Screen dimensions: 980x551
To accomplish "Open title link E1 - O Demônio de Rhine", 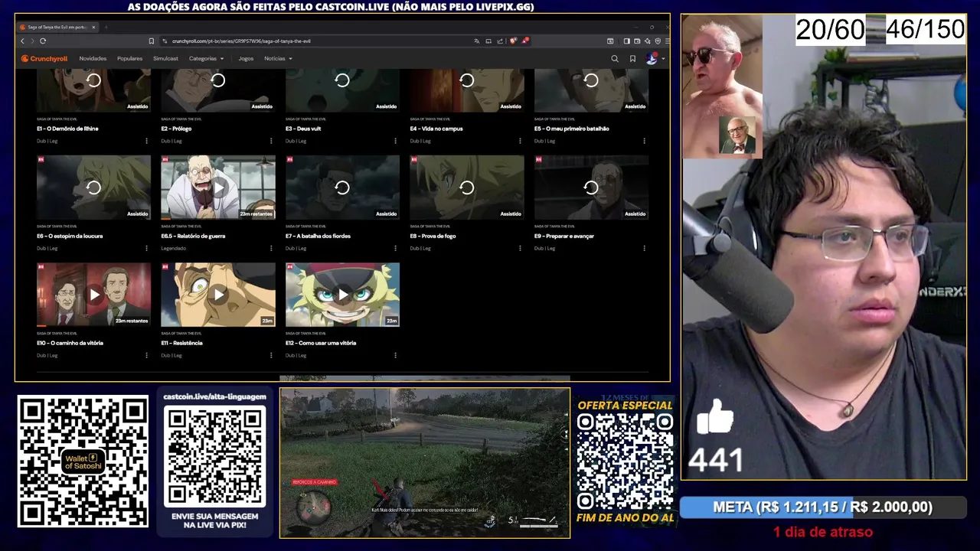I will [67, 129].
